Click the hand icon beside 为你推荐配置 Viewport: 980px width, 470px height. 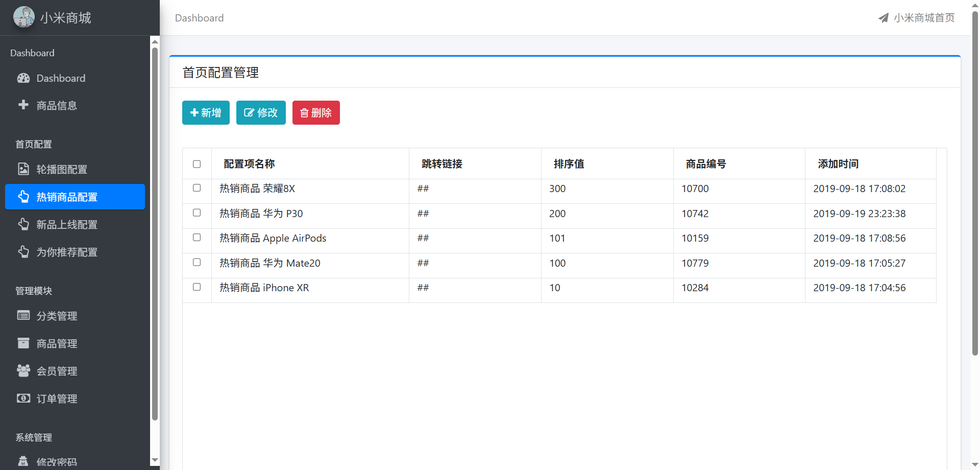(x=23, y=252)
